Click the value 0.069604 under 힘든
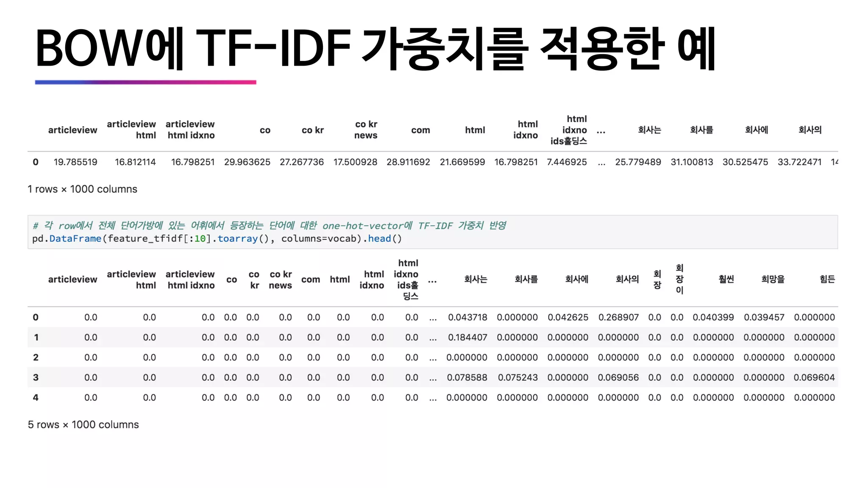The height and width of the screenshot is (488, 868). [x=814, y=378]
